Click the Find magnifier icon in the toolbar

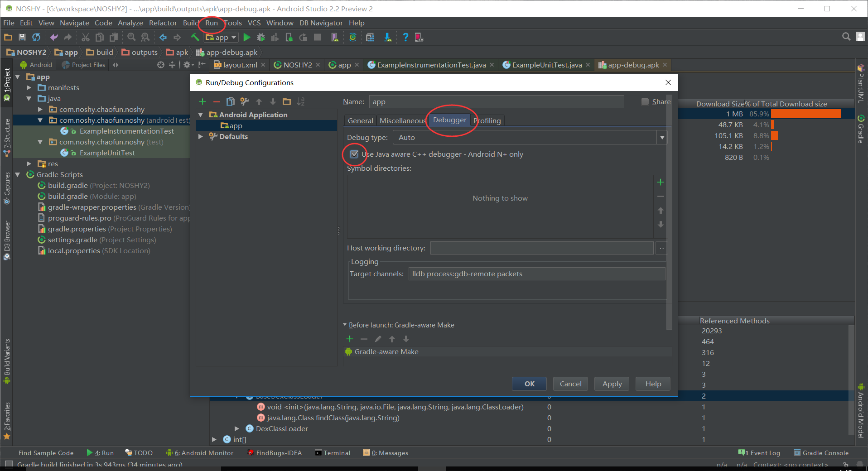coord(131,37)
